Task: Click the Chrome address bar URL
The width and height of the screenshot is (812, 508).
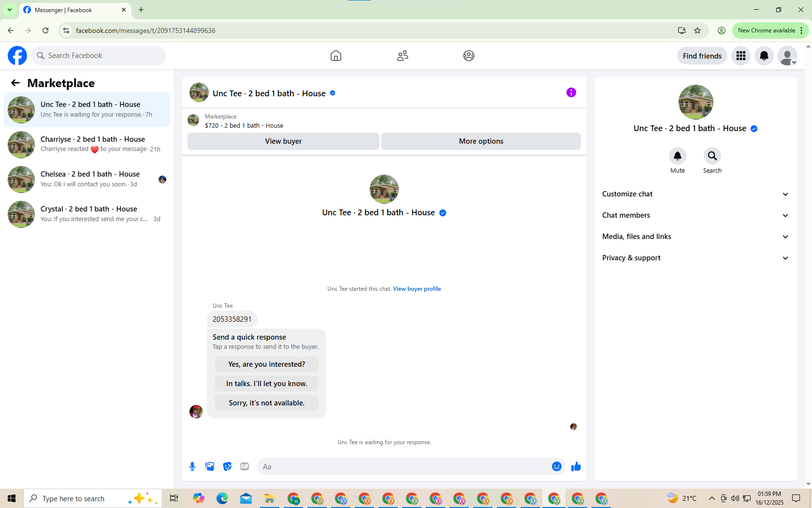Action: point(145,30)
